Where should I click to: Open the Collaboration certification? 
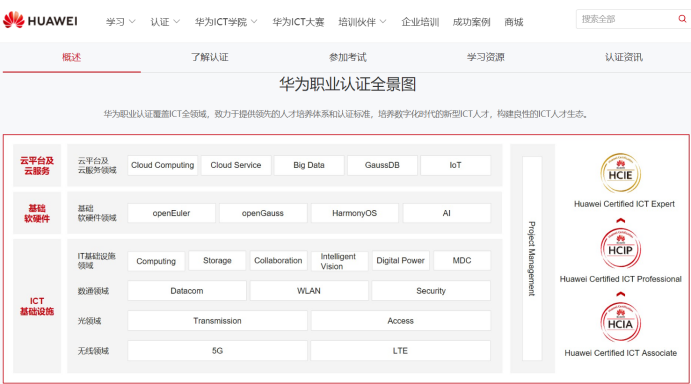[x=279, y=261]
